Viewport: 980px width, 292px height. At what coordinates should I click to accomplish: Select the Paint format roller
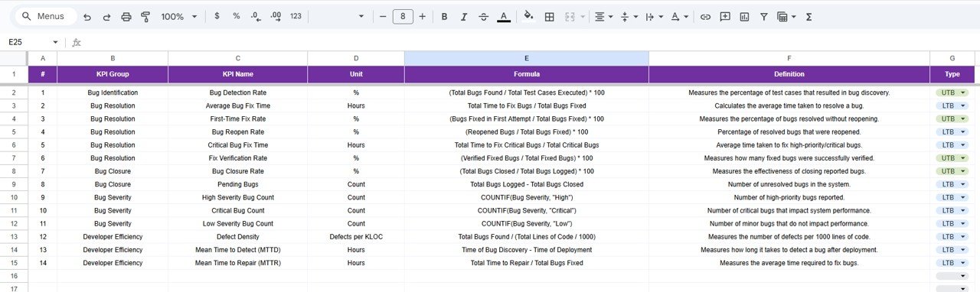(x=145, y=16)
